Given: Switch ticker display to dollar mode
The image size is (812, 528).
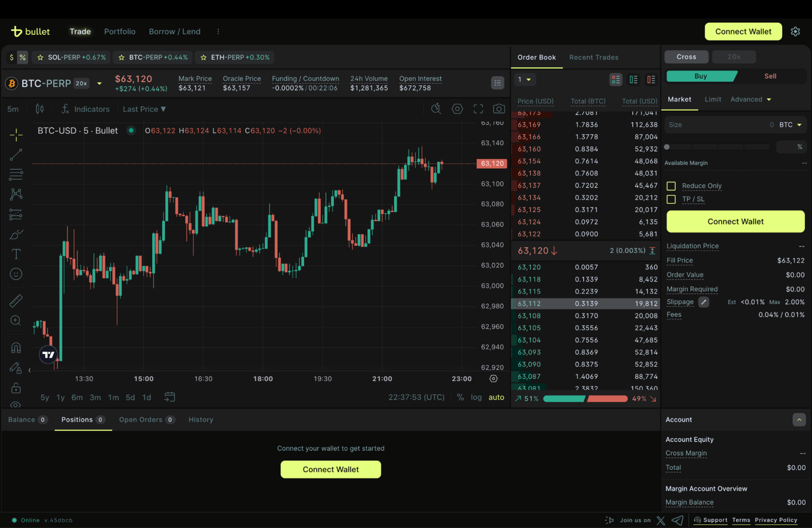Looking at the screenshot, I should tap(12, 57).
